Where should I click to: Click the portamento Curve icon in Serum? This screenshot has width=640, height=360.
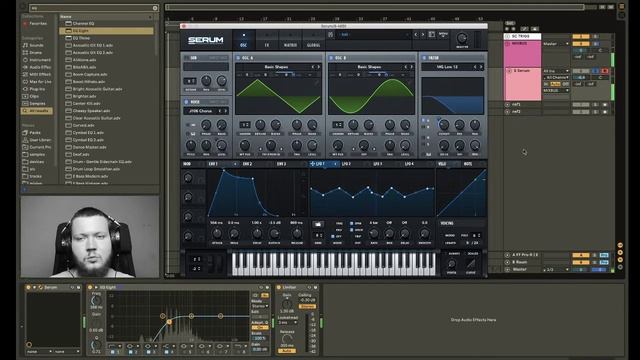[471, 264]
